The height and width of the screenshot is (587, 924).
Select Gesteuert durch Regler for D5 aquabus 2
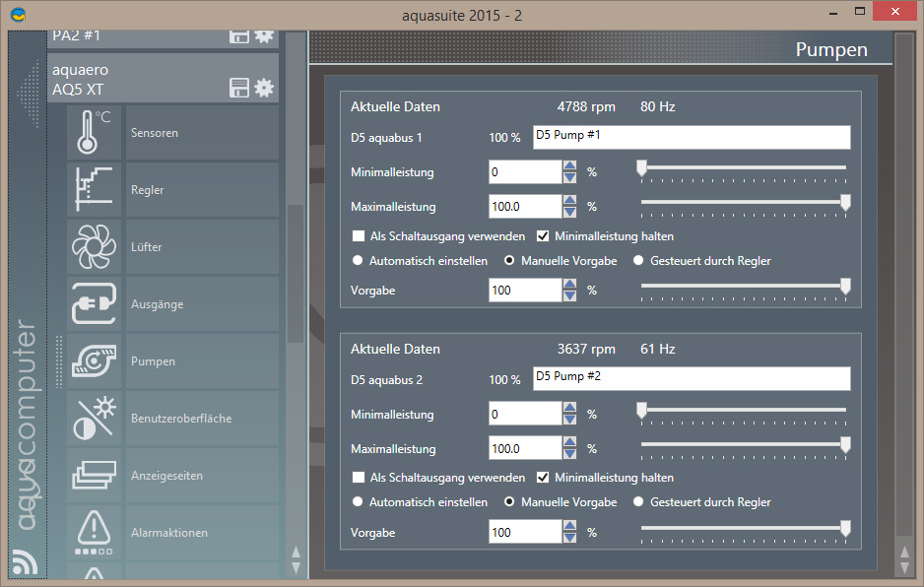click(638, 502)
